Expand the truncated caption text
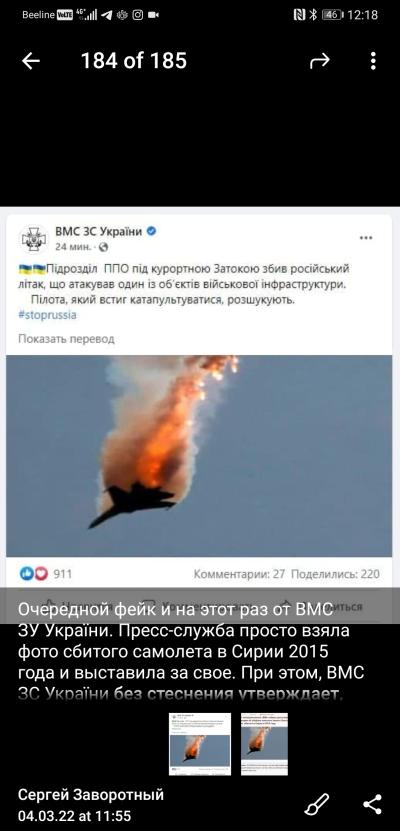This screenshot has height=831, width=400. coord(191,653)
